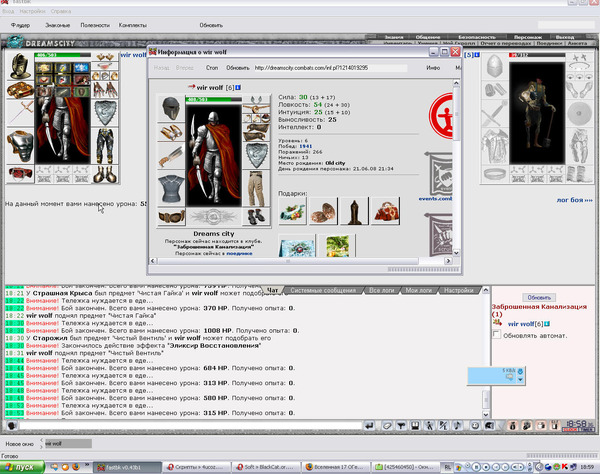Viewport: 600px width, 474px height.
Task: Click Обновить in room list panel
Action: (539, 297)
